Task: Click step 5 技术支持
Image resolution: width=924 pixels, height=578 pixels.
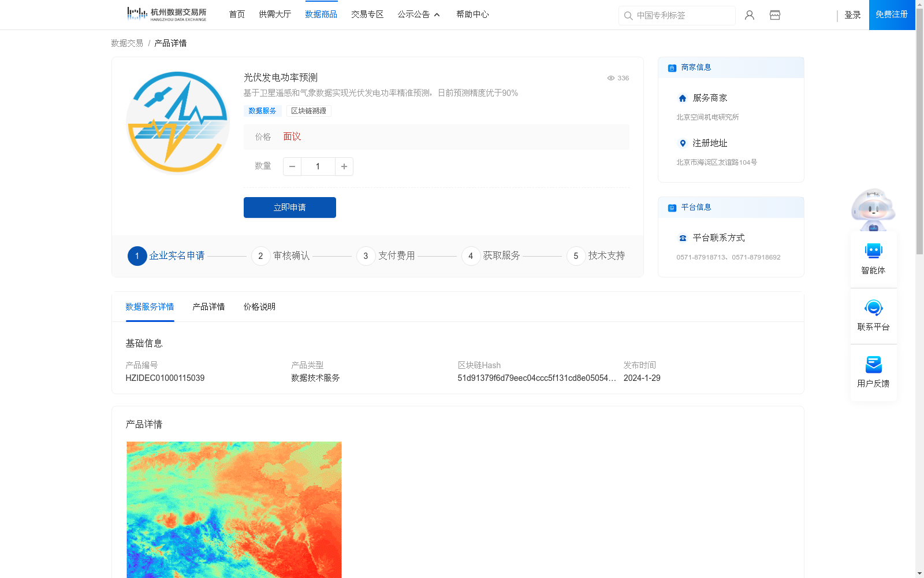Action: (x=596, y=255)
